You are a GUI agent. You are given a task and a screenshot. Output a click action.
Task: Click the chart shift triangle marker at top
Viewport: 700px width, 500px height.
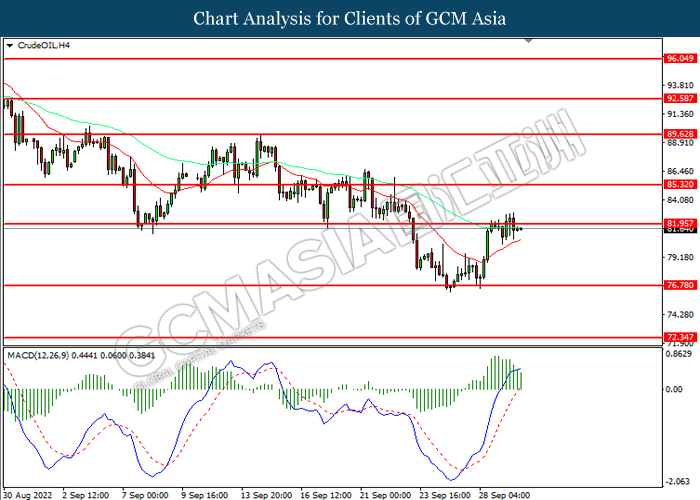pos(529,41)
